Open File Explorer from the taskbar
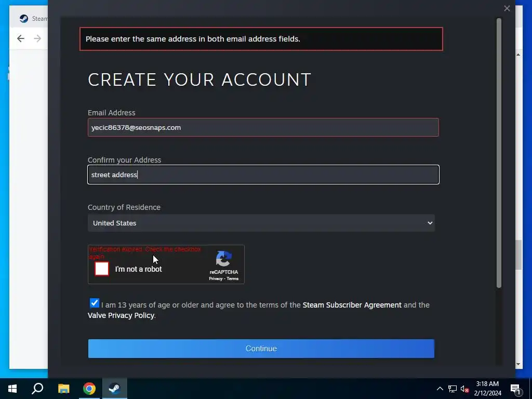This screenshot has width=532, height=399. 63,389
